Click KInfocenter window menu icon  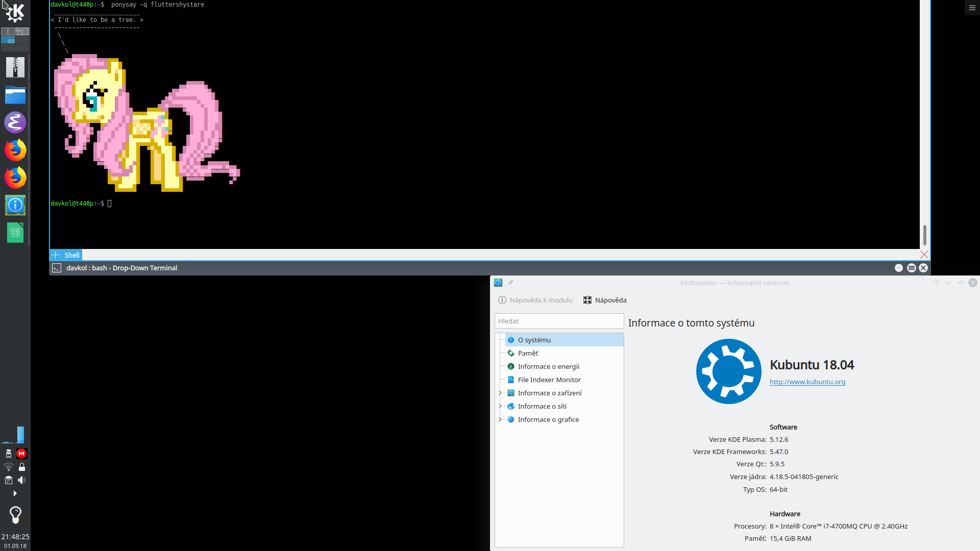[x=498, y=283]
